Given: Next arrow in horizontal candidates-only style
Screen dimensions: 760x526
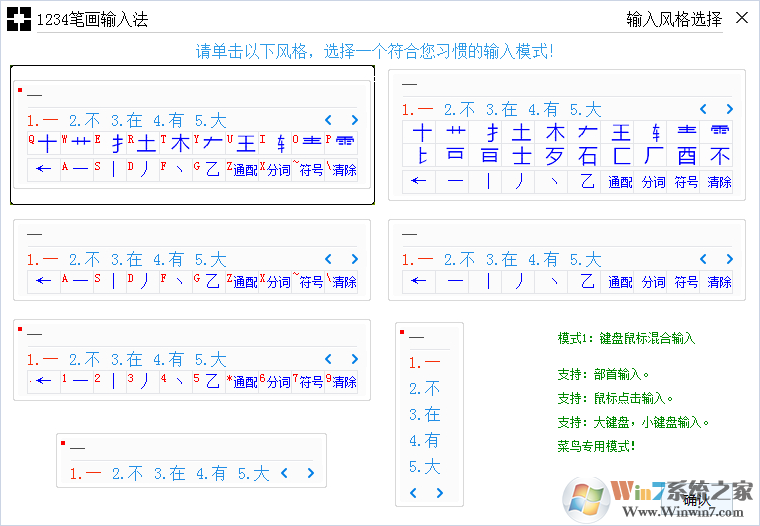Looking at the screenshot, I should coord(311,473).
